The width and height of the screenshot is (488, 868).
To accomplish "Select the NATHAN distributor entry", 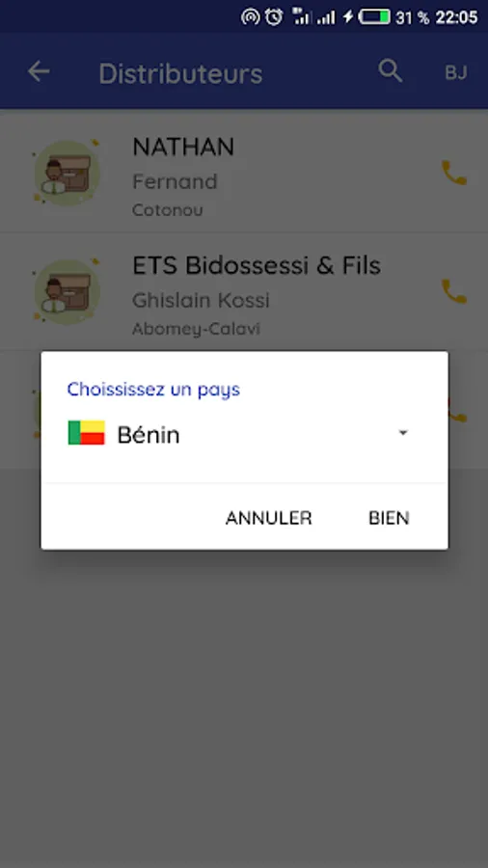I will pyautogui.click(x=244, y=173).
